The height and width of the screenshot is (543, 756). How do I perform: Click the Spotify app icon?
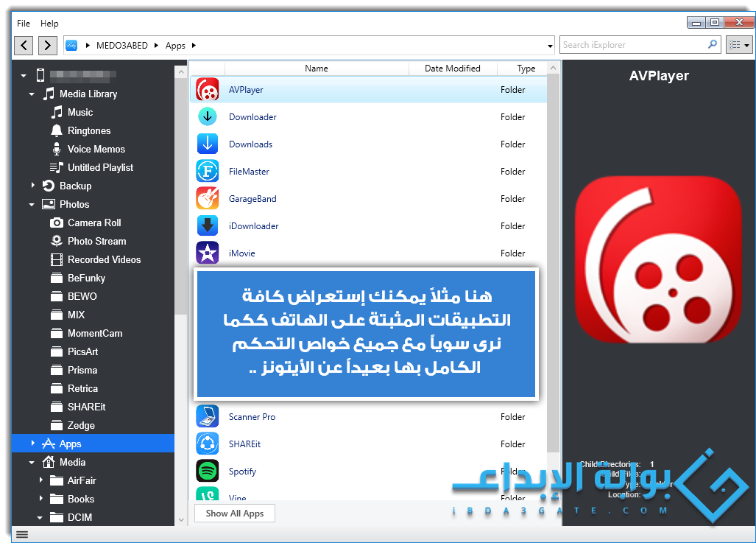point(208,471)
